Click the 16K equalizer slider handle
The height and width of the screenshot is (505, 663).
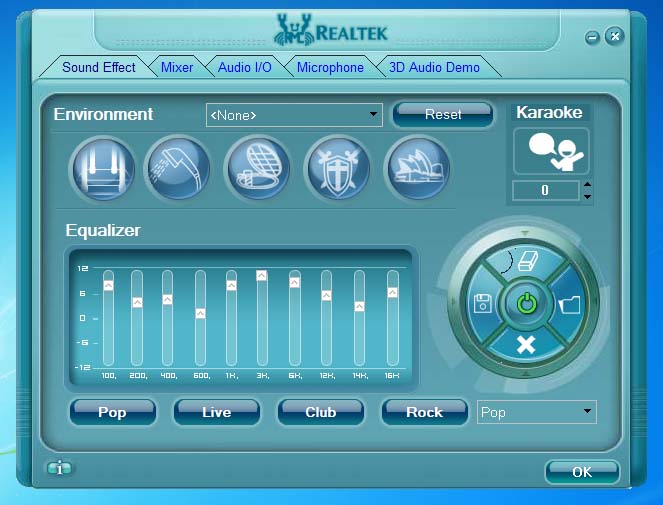point(392,292)
